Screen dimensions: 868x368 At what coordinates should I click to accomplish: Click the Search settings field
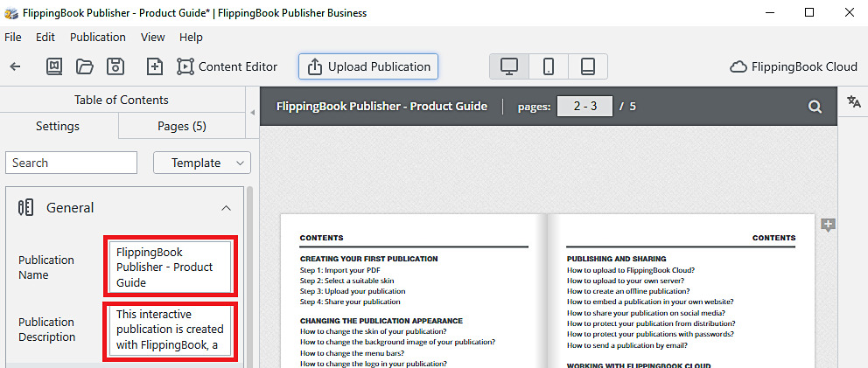72,163
